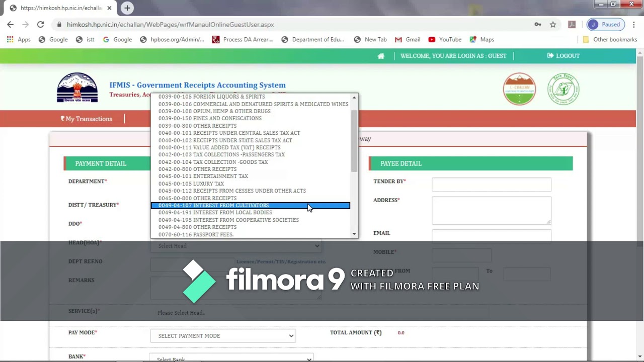
Task: Open the YouTube bookmark
Action: click(445, 39)
